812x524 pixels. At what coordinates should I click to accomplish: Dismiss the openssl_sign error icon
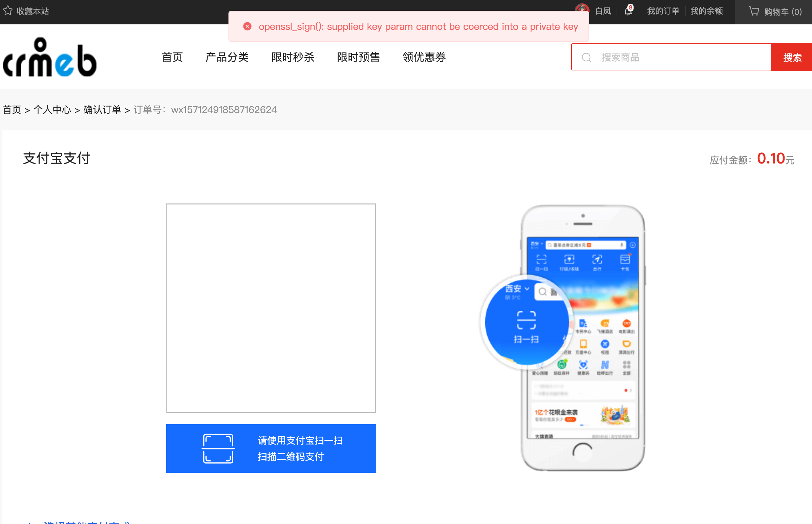[x=248, y=26]
